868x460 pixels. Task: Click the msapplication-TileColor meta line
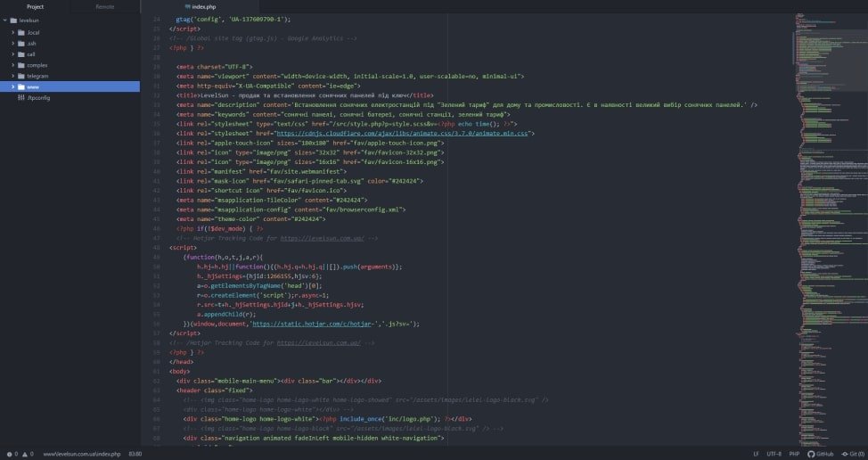point(272,200)
